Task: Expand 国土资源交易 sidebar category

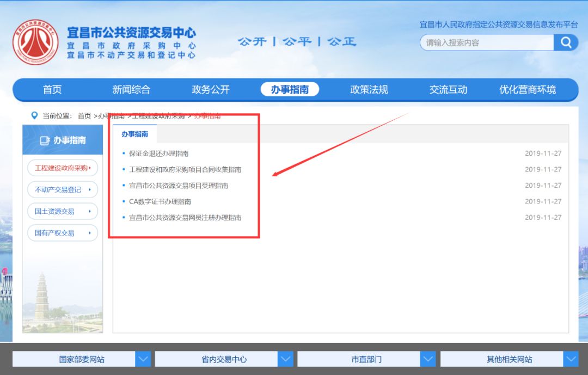Action: [62, 211]
